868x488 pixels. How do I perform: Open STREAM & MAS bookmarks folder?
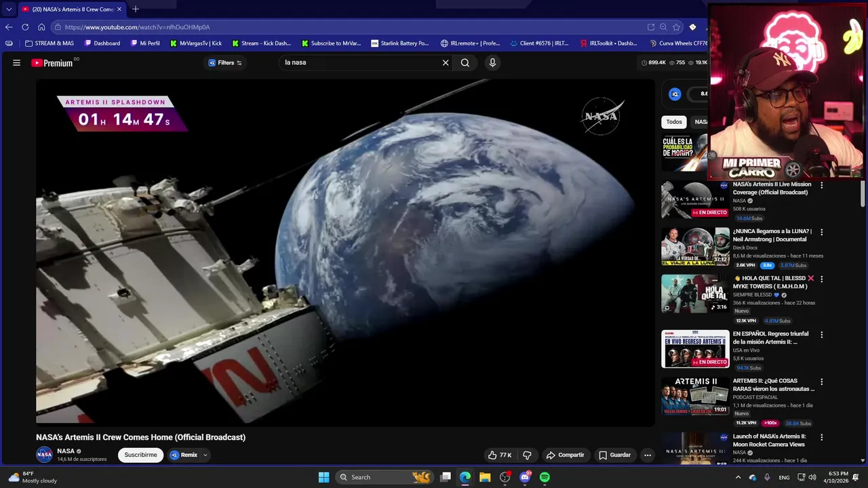coord(50,43)
